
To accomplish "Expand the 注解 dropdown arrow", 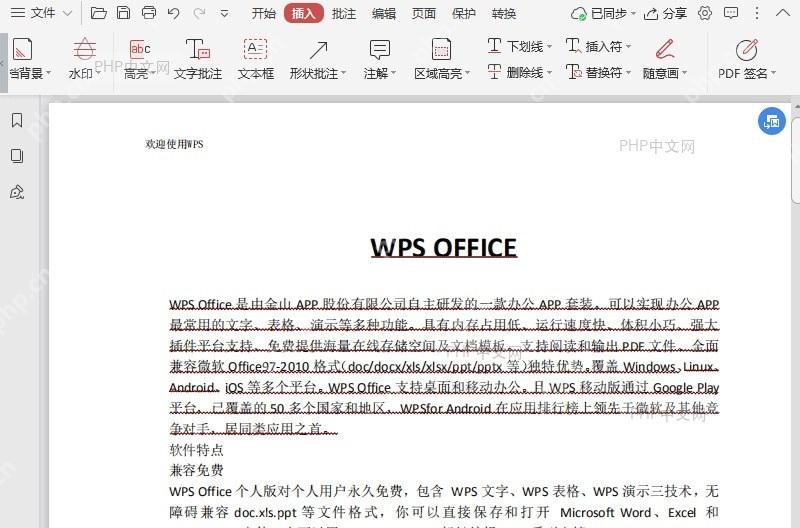I will tap(393, 73).
